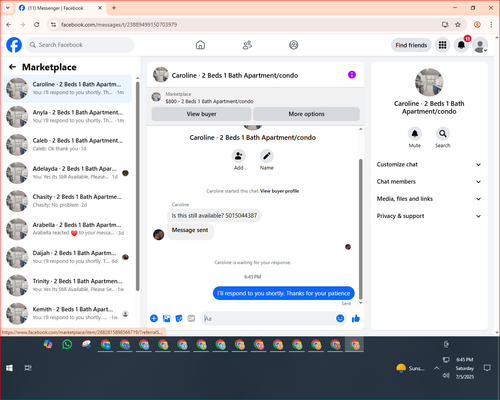Screen dimensions: 500x400
Task: Open the Home feed icon
Action: pos(200,45)
